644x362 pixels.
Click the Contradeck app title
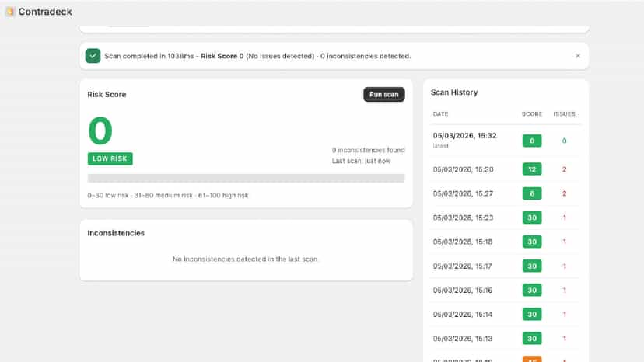click(x=45, y=12)
